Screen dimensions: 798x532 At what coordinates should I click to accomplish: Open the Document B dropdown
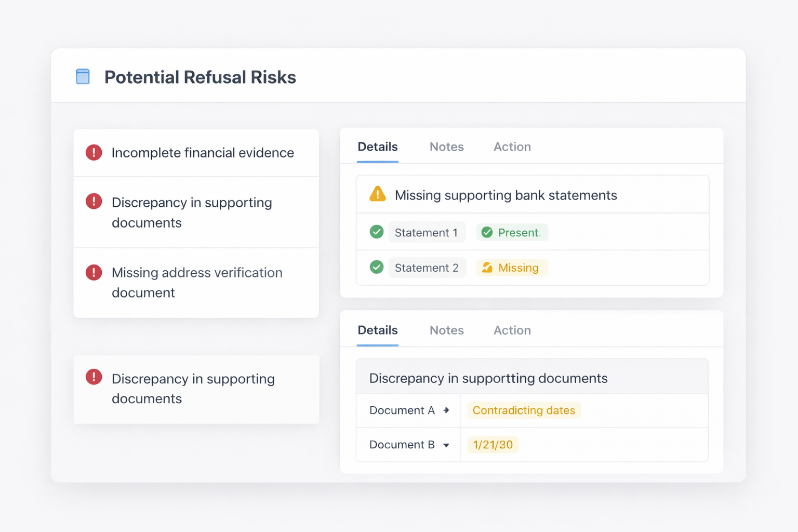[447, 445]
